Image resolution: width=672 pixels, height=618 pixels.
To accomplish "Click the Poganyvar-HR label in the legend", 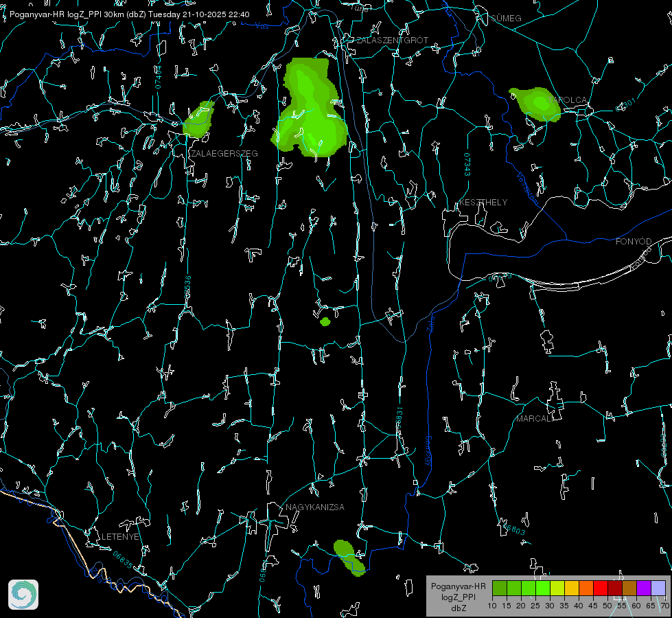I will (x=458, y=586).
